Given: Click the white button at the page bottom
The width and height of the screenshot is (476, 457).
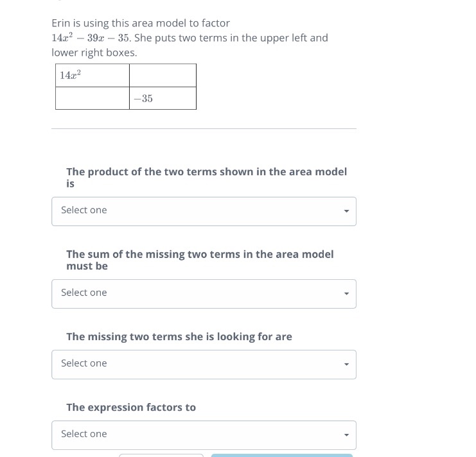Looking at the screenshot, I should click(x=161, y=455).
